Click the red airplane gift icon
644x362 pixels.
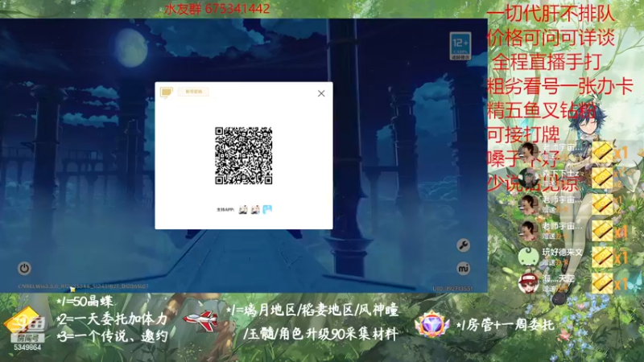(x=200, y=320)
